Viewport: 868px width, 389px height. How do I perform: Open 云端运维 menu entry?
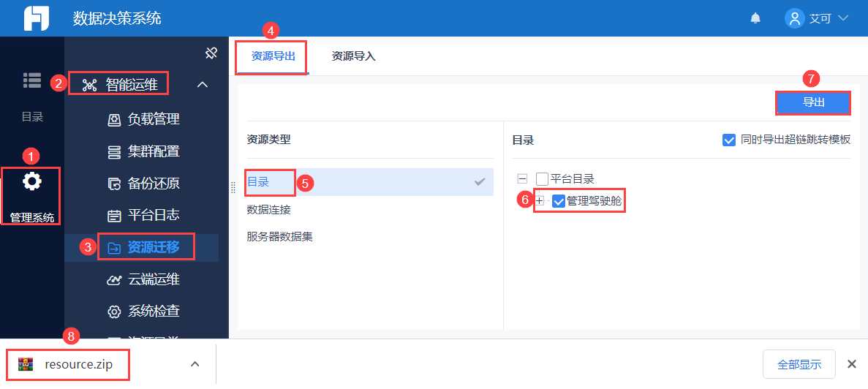[153, 279]
